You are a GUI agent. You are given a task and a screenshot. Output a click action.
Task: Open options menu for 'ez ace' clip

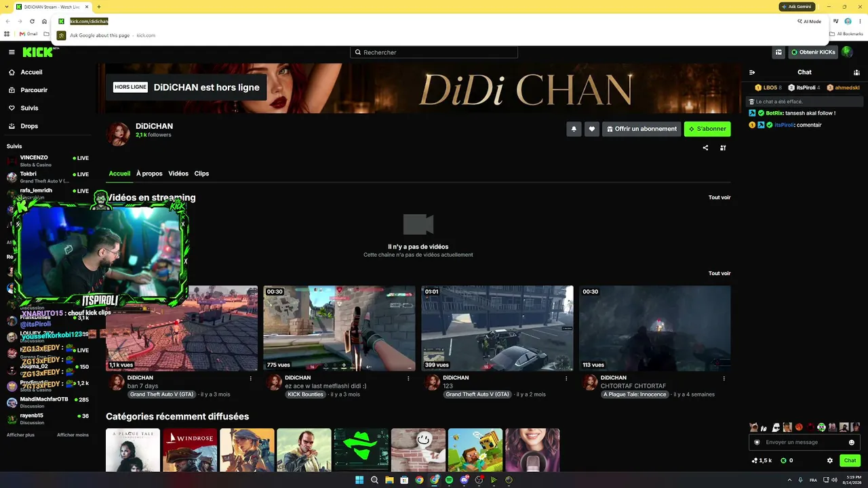click(408, 378)
